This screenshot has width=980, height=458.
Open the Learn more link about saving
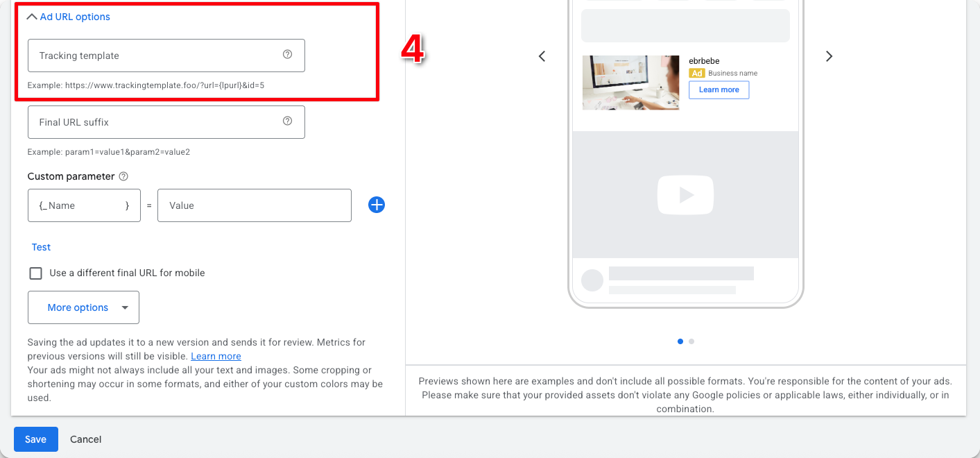[x=216, y=356]
